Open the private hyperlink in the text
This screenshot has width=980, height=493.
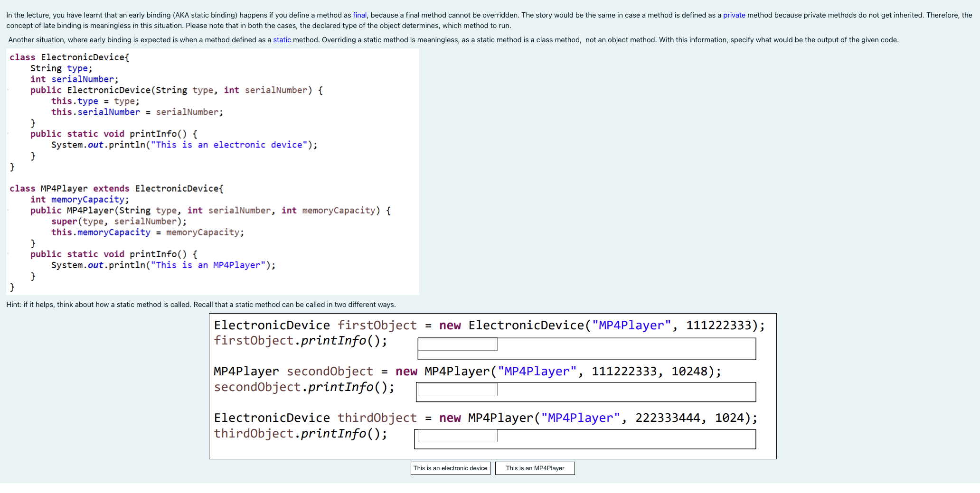tap(734, 15)
